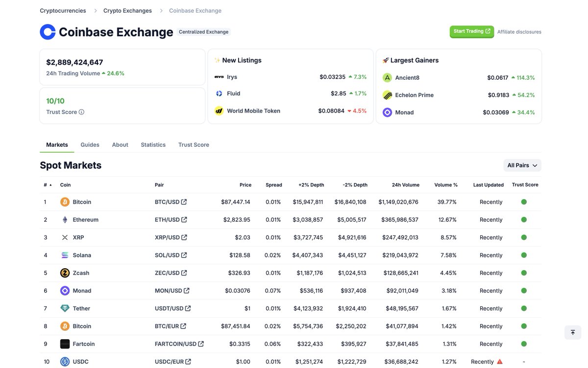This screenshot has width=588, height=368.
Task: Click the warning icon on the USDC/EUR row
Action: tap(499, 361)
